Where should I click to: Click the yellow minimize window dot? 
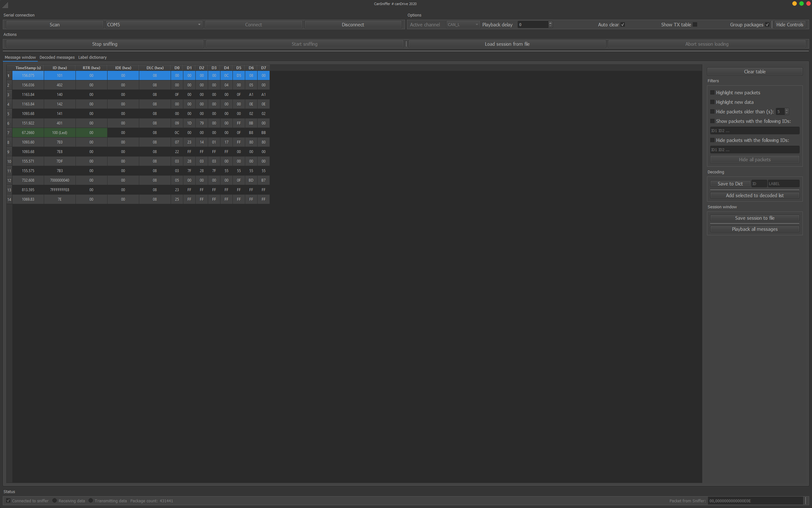tap(794, 4)
